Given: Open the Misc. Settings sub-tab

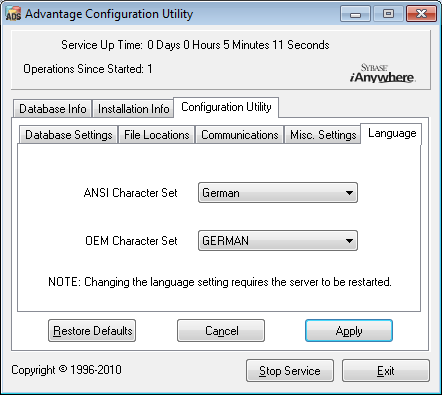Looking at the screenshot, I should [323, 135].
